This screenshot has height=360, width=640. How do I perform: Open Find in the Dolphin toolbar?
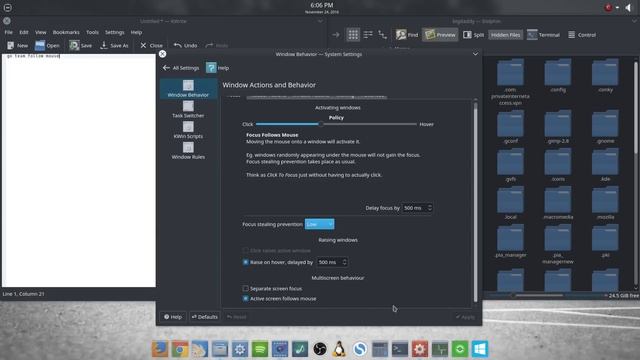tap(407, 35)
